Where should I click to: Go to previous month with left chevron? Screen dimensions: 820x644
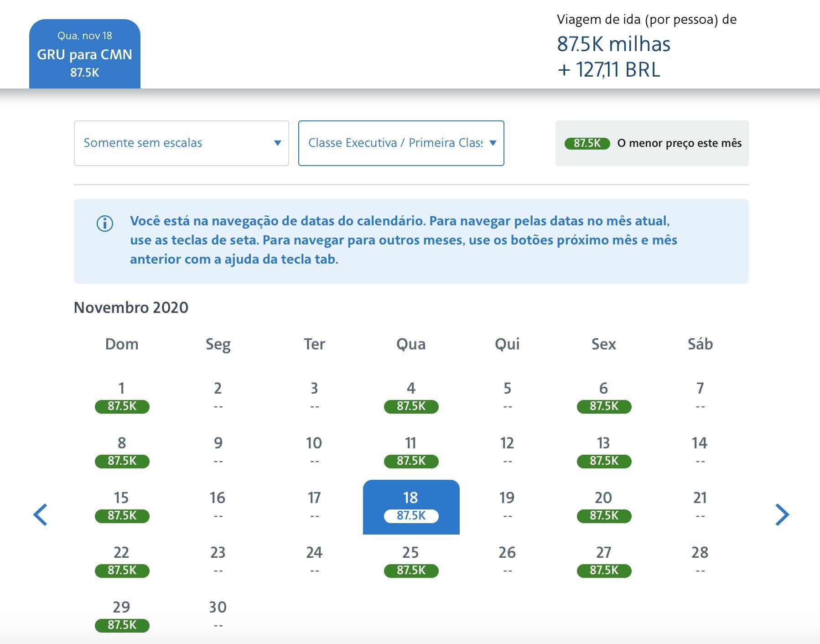[41, 515]
